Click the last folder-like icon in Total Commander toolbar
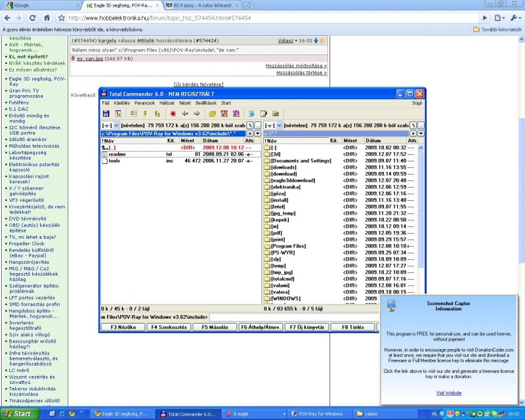This screenshot has height=420, width=525. 276,114
